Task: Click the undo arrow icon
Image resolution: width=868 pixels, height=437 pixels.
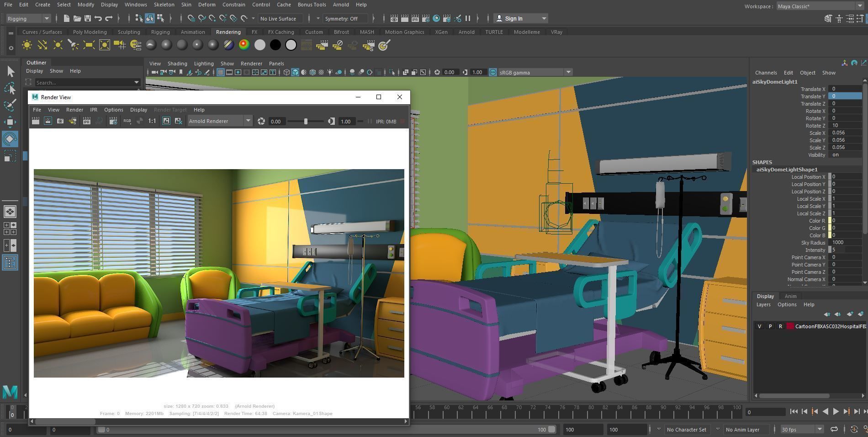Action: pos(98,18)
